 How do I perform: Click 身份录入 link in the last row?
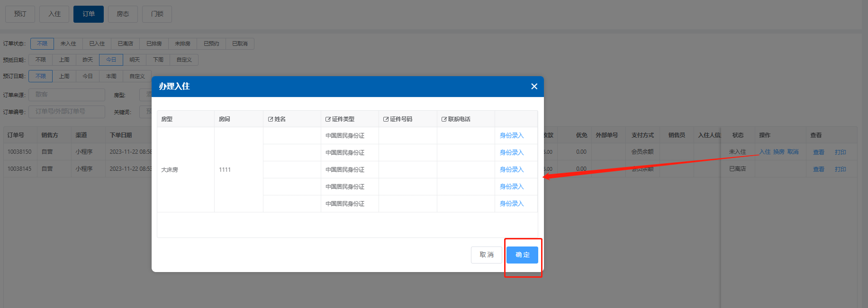coord(511,204)
